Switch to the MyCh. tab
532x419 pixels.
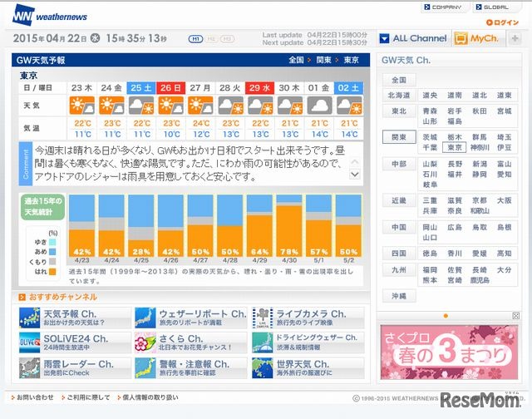pos(477,38)
